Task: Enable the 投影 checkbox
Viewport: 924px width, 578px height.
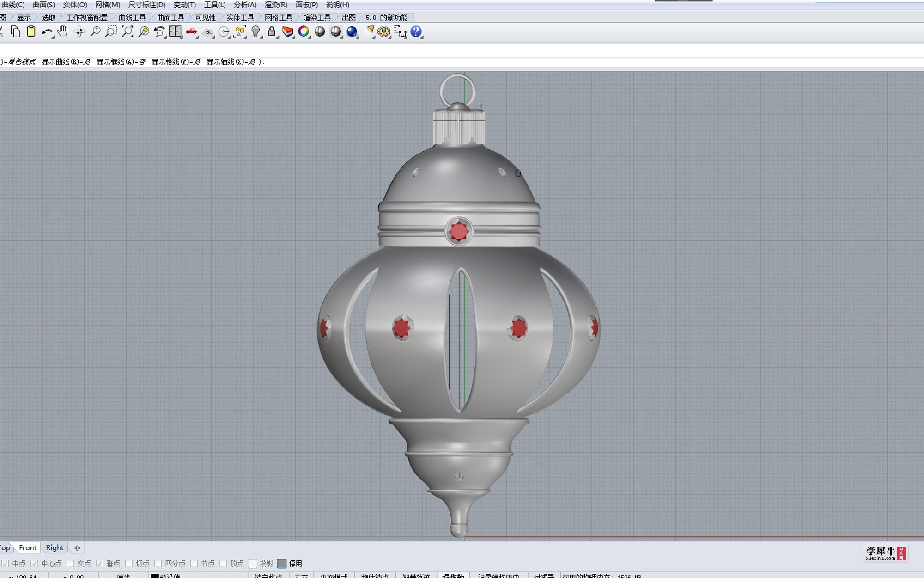Action: 252,563
